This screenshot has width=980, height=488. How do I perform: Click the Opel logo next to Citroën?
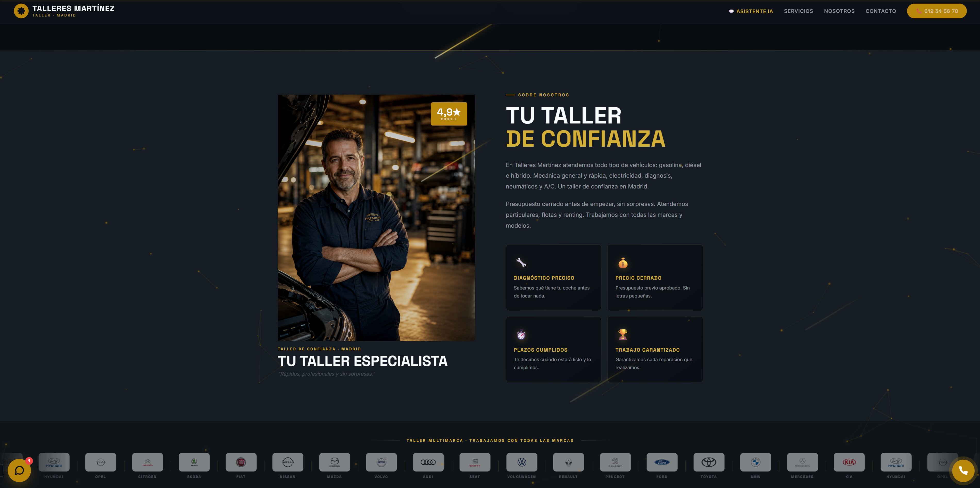(x=101, y=462)
